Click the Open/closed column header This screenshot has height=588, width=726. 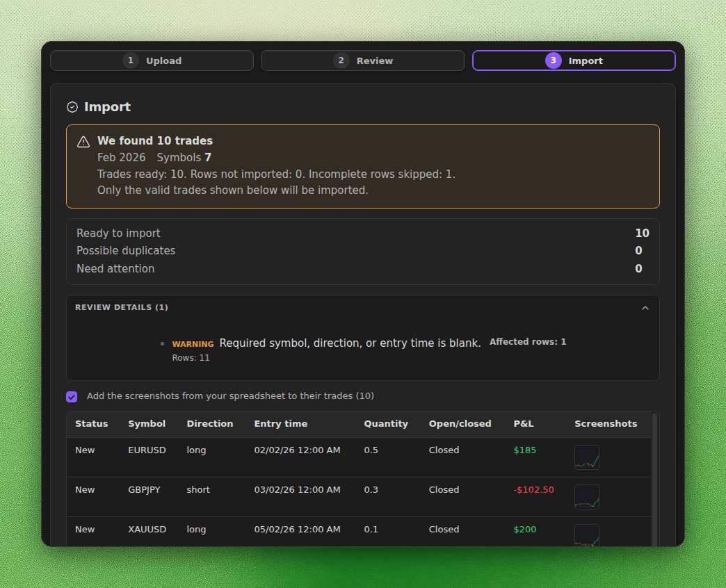coord(460,424)
